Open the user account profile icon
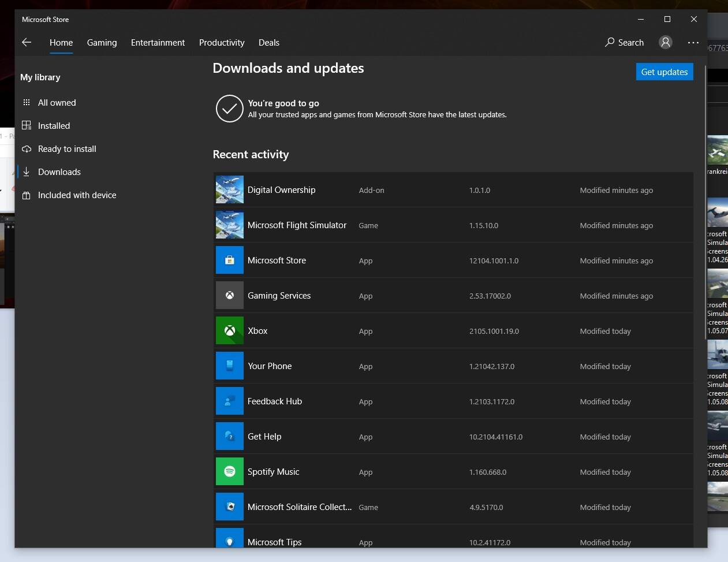 (x=666, y=42)
